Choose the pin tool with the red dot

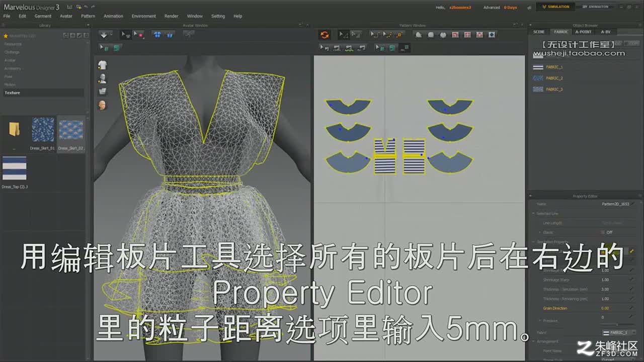coord(138,35)
